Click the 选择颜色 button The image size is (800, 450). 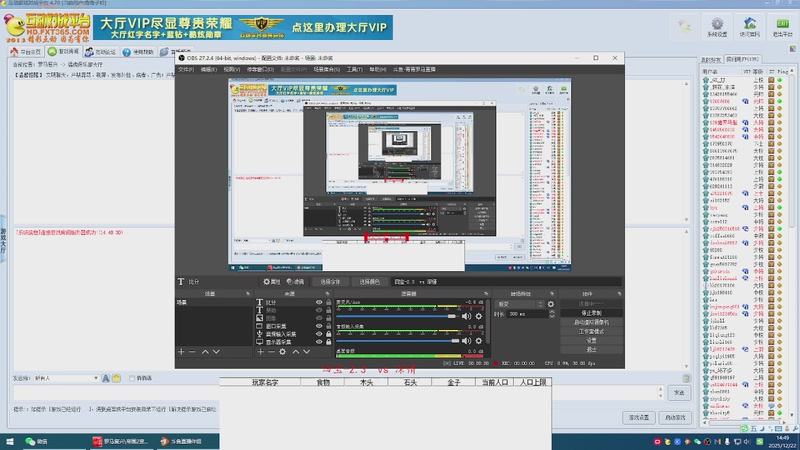369,282
